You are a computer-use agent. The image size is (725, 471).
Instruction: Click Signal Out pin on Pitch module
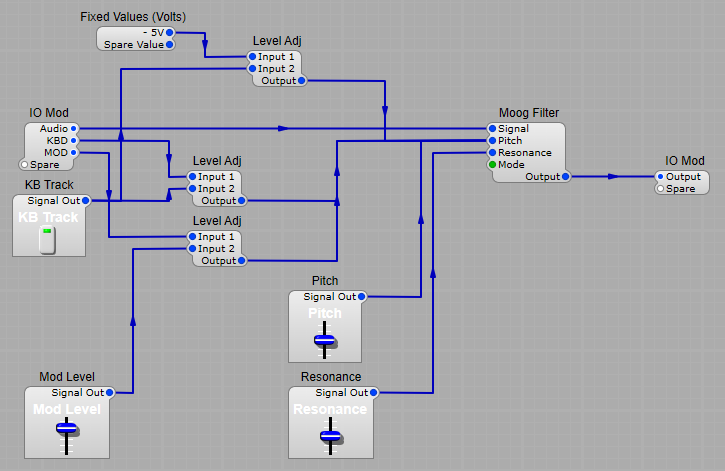coord(361,297)
